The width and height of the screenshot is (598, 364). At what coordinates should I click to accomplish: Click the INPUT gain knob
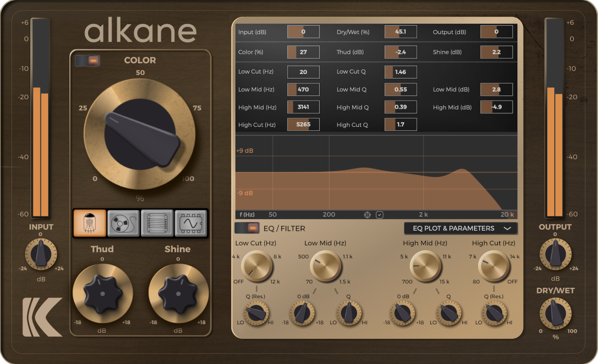coord(41,254)
